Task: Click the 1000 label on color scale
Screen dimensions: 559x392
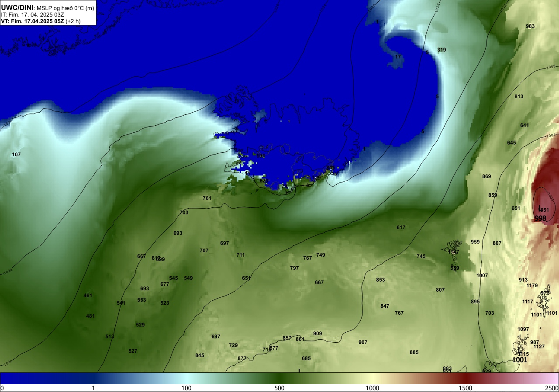Action: click(x=373, y=388)
